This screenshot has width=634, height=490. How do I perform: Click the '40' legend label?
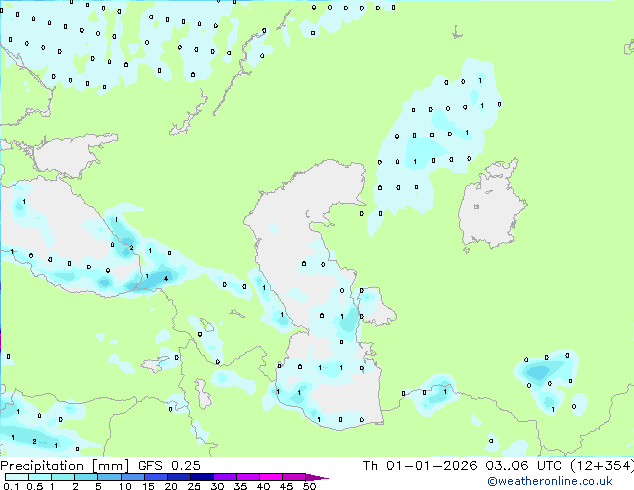[264, 486]
